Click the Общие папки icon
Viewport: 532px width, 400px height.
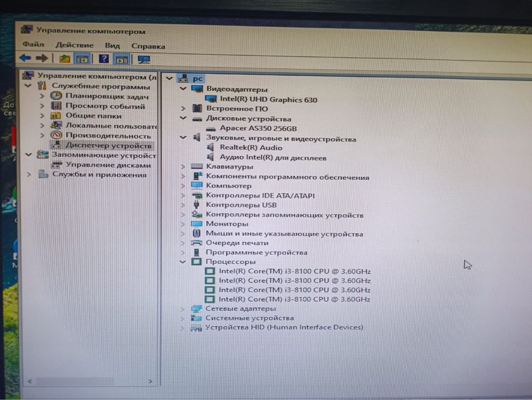tap(57, 116)
